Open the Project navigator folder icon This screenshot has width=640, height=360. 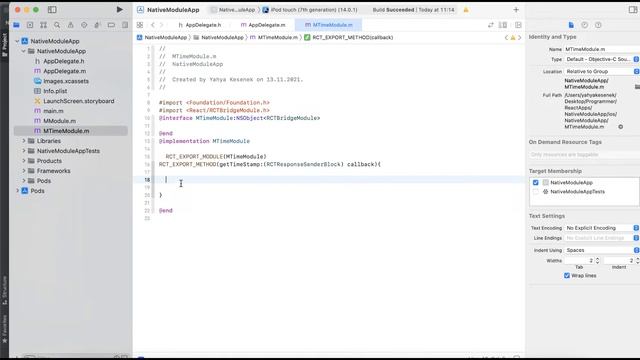pyautogui.click(x=16, y=25)
